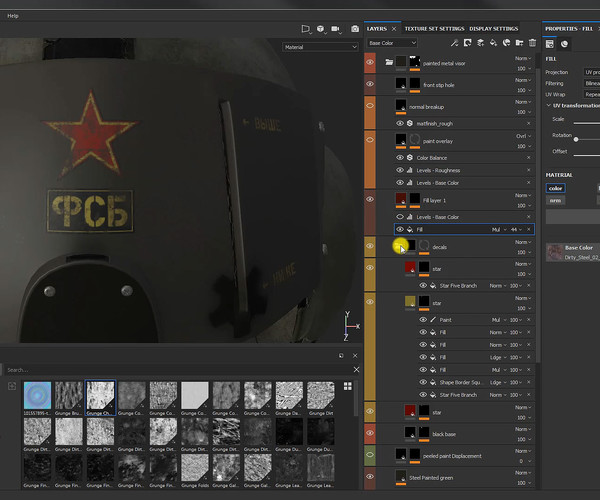Image resolution: width=600 pixels, height=500 pixels.
Task: Open the viewport perspective settings icon
Action: click(306, 29)
